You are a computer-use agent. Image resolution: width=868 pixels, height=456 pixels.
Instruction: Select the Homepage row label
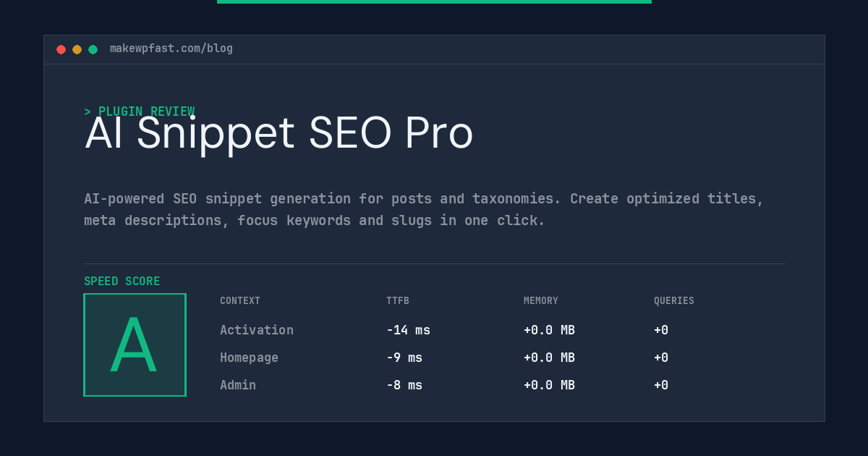(x=249, y=358)
